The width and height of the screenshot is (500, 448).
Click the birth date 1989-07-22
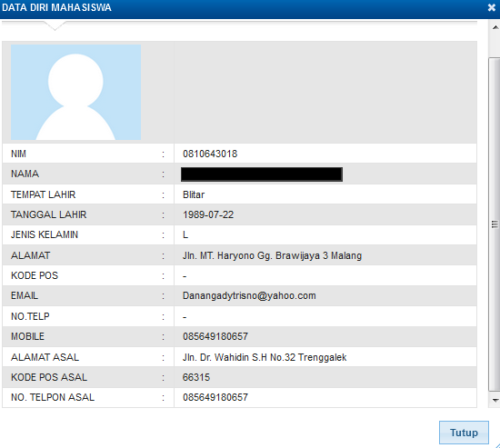point(208,214)
